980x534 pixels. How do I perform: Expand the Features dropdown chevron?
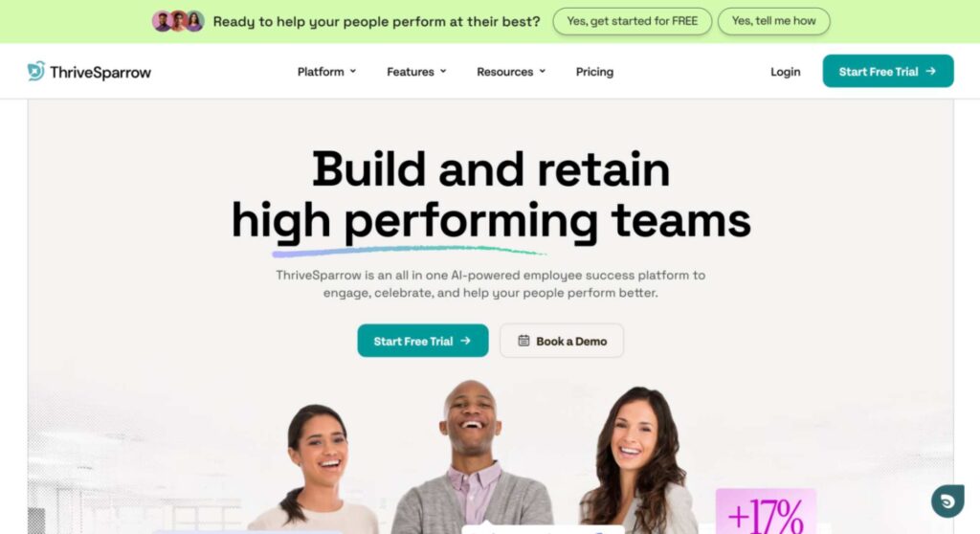pyautogui.click(x=443, y=71)
